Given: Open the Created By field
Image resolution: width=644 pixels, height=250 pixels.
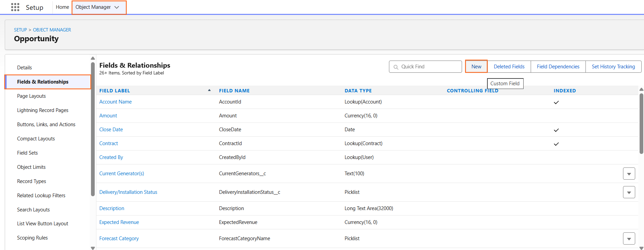Looking at the screenshot, I should tap(111, 157).
